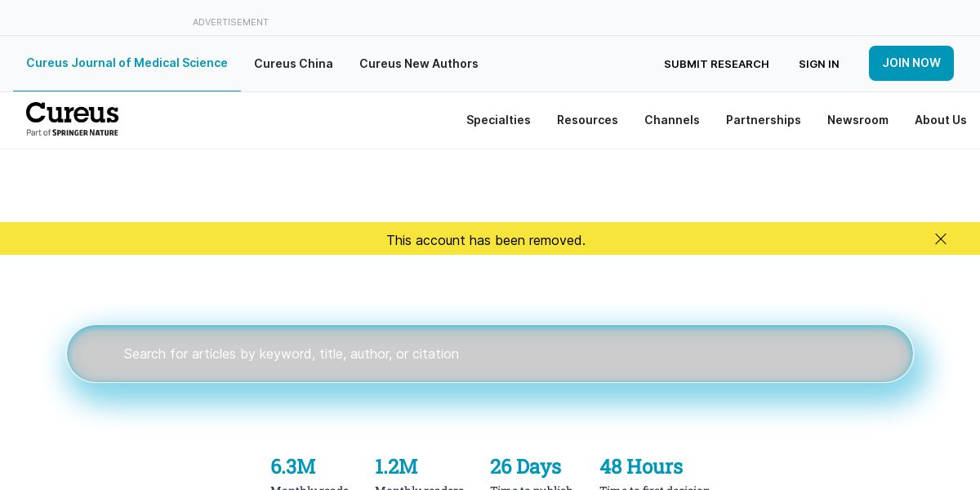The height and width of the screenshot is (490, 980).
Task: Open the Specialties menu
Action: coord(498,120)
